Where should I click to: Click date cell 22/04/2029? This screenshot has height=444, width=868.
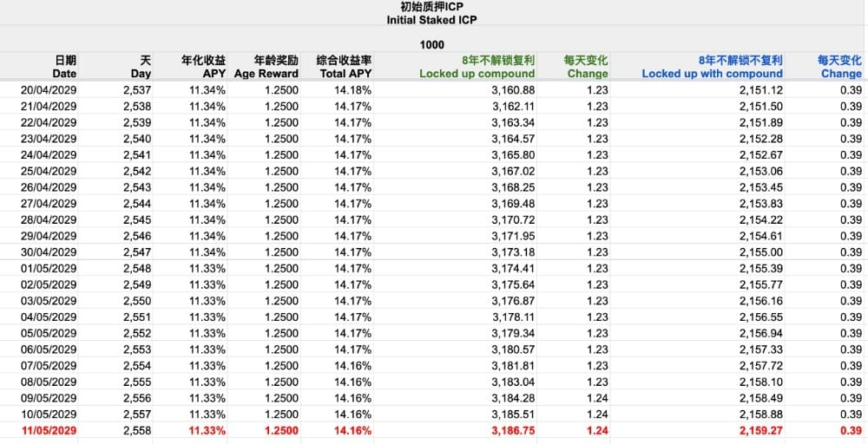pos(49,122)
